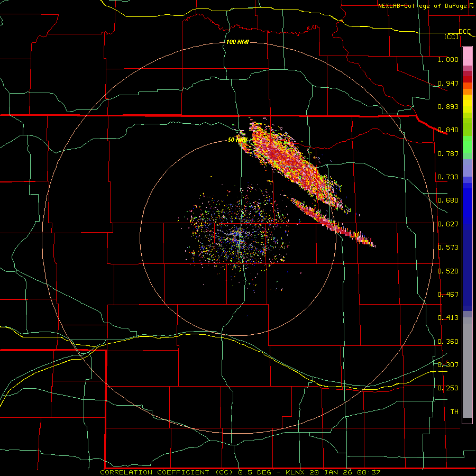
Task: Click the 20 JAN 26 date text
Action: tap(331, 472)
